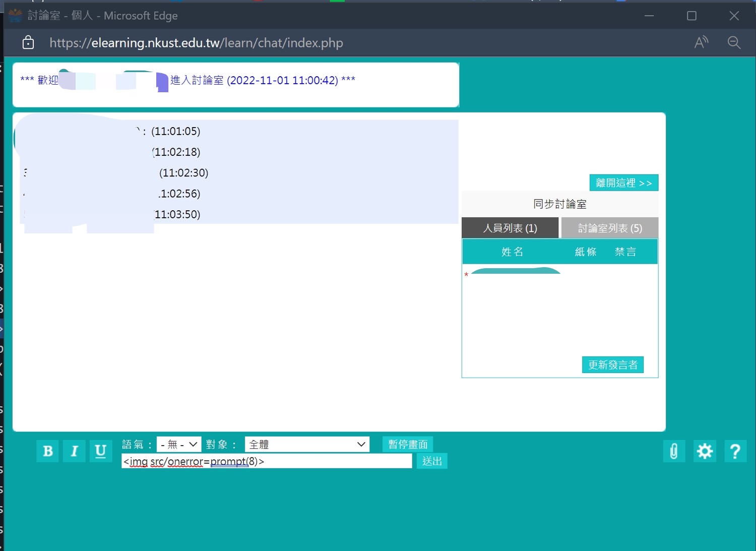Screen dimensions: 756x551
Task: Open the 對象 recipient dropdown
Action: (x=307, y=444)
